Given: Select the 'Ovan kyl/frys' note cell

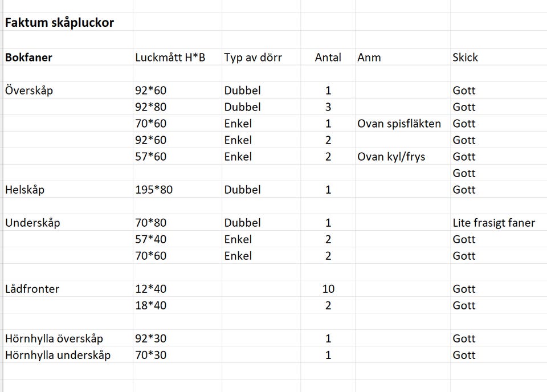Looking at the screenshot, I should (x=391, y=157).
